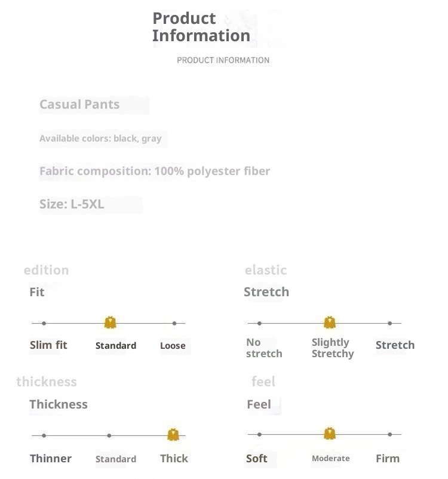Click the Fabric composition polyester line
Viewport: 448px width, 479px height.
155,171
